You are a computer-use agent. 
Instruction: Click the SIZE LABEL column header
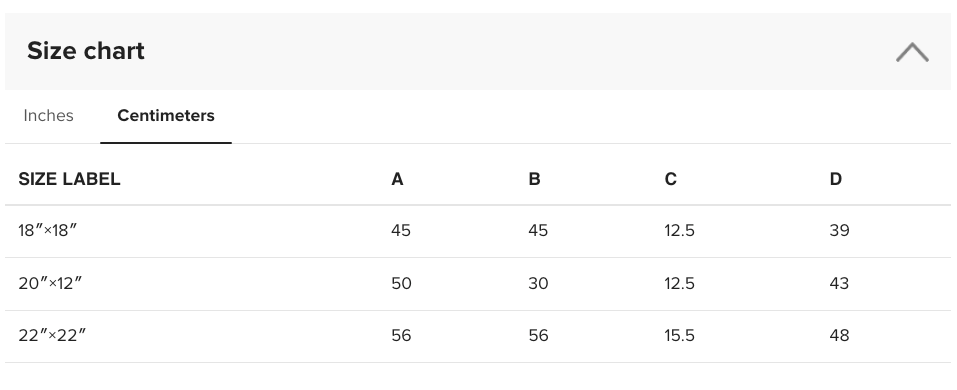click(69, 179)
